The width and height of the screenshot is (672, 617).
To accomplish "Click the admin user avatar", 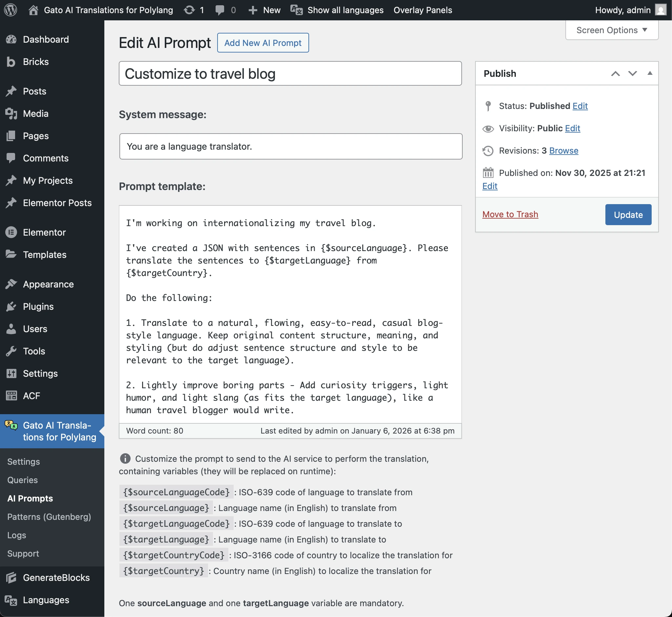I will [x=660, y=10].
